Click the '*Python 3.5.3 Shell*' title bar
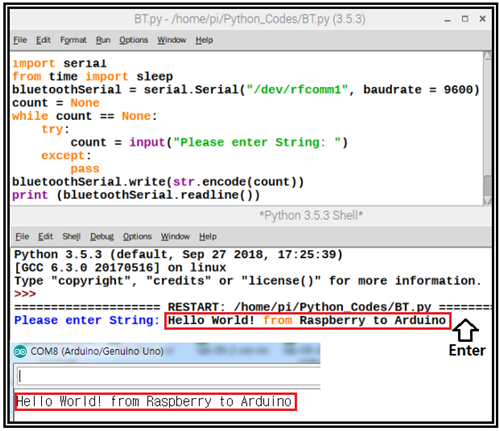This screenshot has height=431, width=499. [x=311, y=216]
